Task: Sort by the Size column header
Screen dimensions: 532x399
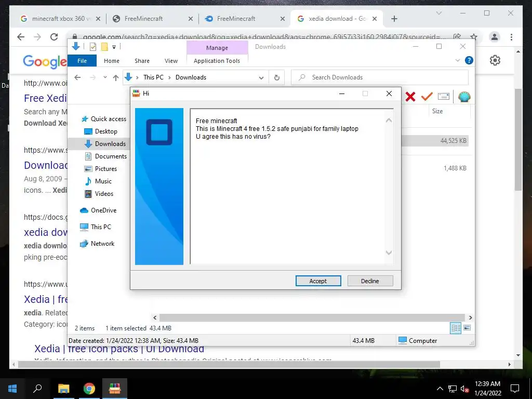Action: click(437, 111)
